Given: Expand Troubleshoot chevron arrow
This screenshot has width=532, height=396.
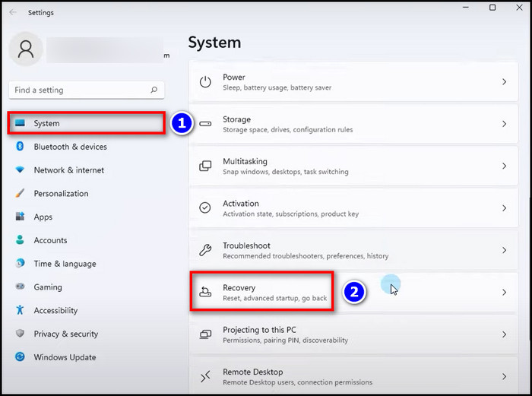Looking at the screenshot, I should (x=504, y=250).
